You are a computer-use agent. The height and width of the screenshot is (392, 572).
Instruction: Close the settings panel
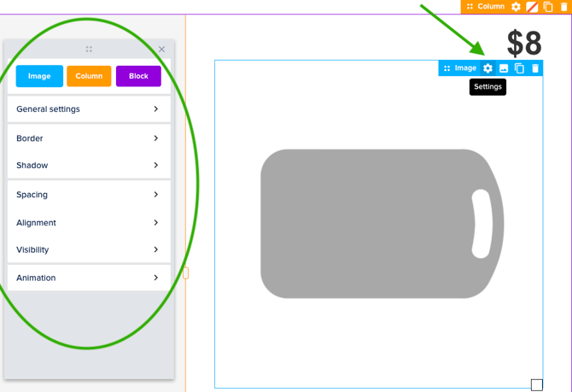161,50
